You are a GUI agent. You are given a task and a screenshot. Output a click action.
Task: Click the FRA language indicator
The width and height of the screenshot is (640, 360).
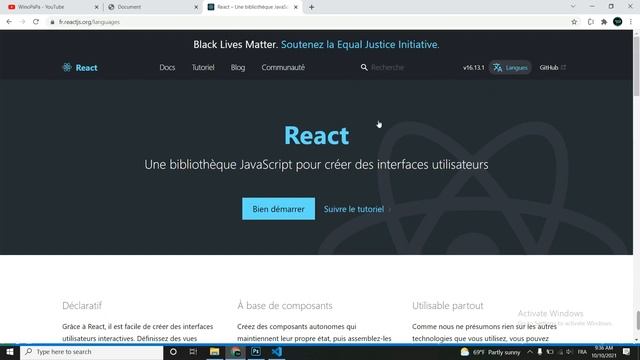[x=582, y=352]
